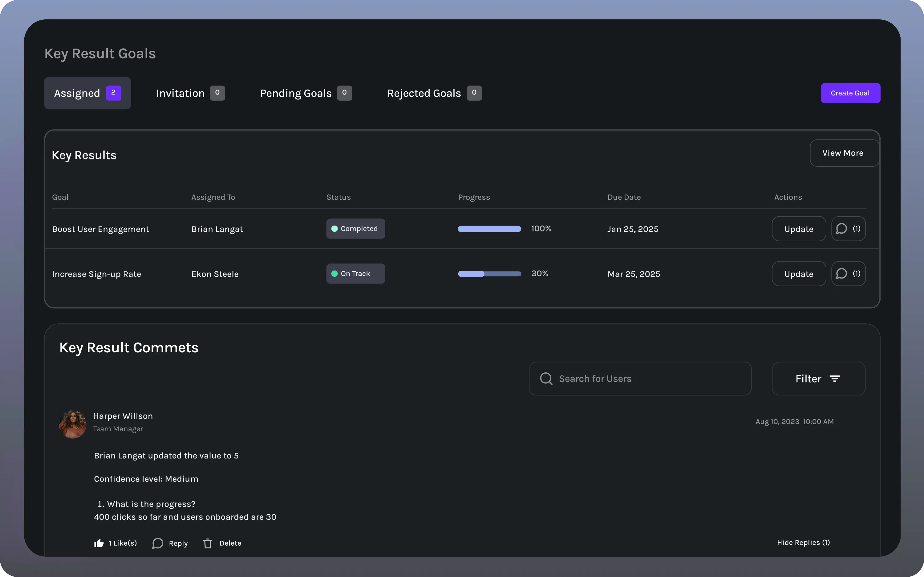Select the Assigned tab

click(87, 93)
